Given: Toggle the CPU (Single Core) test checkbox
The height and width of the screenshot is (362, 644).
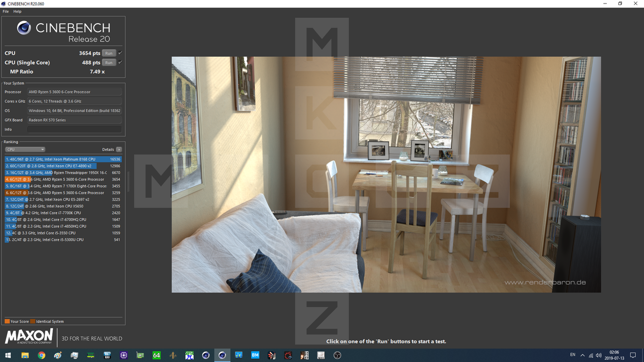Looking at the screenshot, I should (120, 62).
